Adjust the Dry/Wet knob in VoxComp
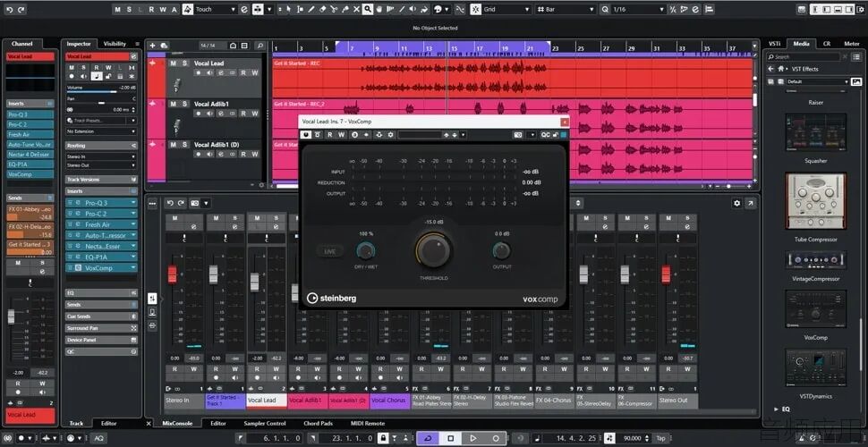The width and height of the screenshot is (868, 447). pos(365,251)
